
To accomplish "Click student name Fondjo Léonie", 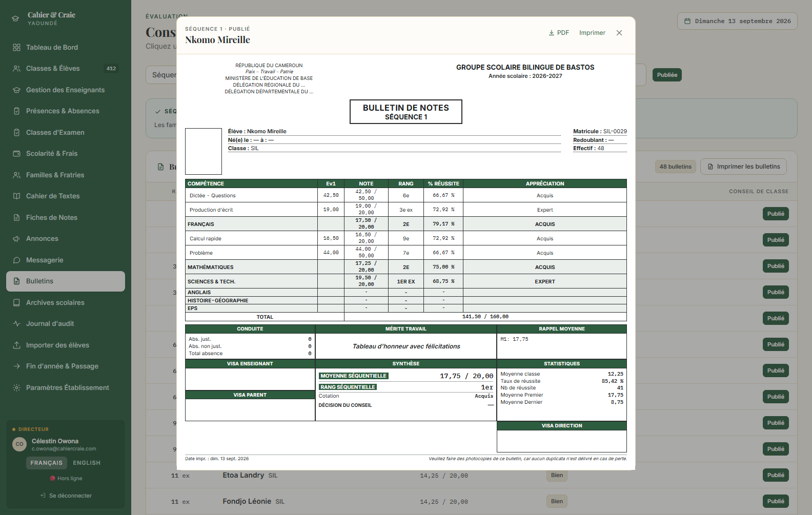I will 247,501.
